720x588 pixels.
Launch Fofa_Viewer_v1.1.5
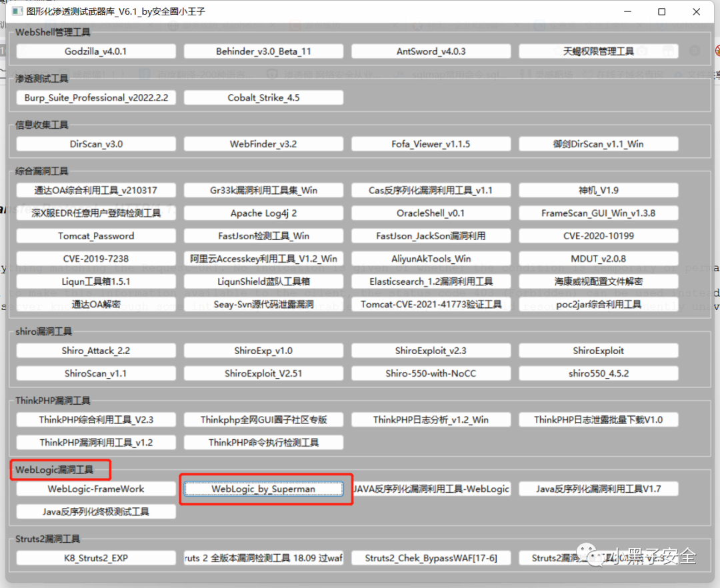[x=431, y=144]
